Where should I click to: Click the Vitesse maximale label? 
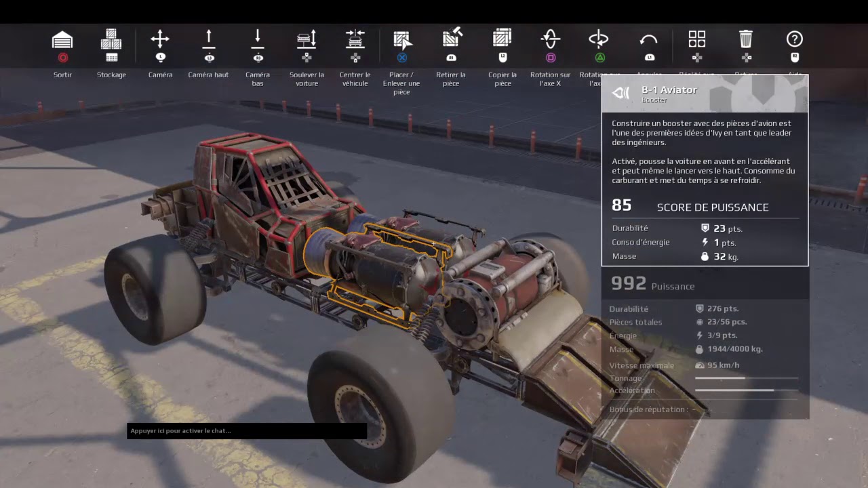point(642,365)
